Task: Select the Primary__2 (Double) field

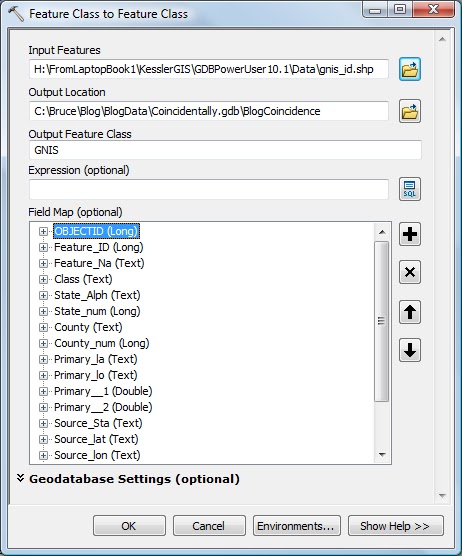Action: click(103, 407)
